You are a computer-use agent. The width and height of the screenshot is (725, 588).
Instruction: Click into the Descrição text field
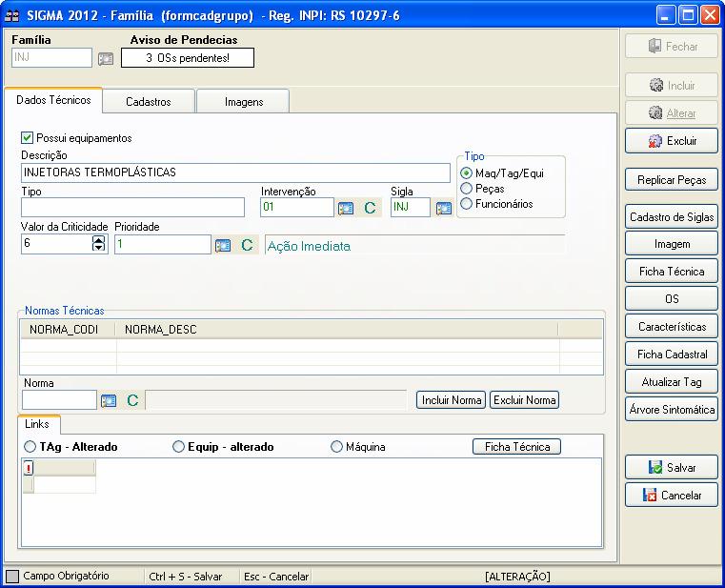point(235,172)
